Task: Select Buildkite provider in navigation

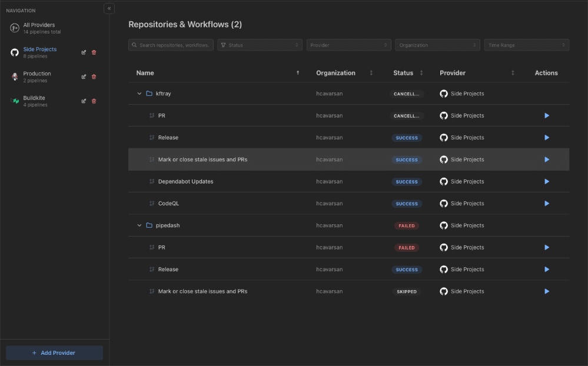Action: [34, 101]
